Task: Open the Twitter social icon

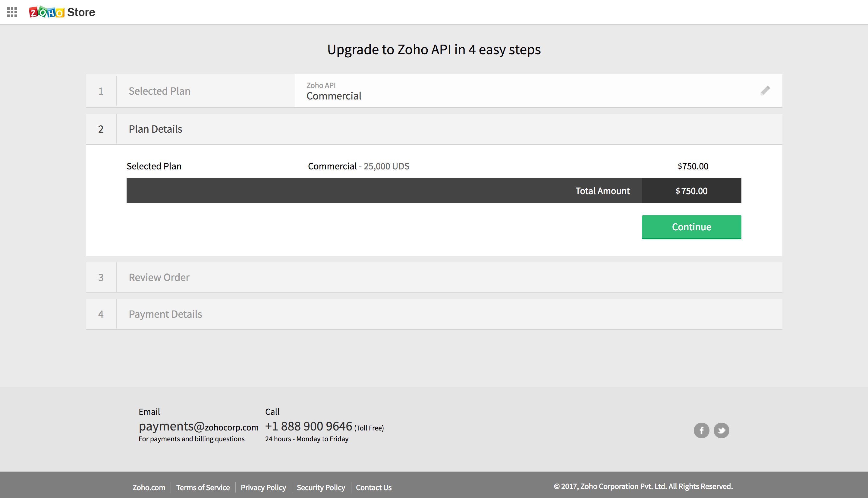Action: (x=721, y=430)
